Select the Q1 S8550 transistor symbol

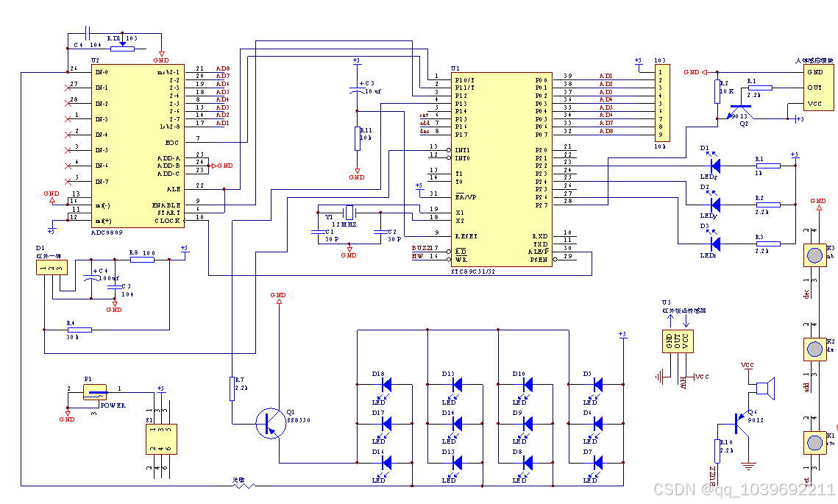click(x=271, y=424)
